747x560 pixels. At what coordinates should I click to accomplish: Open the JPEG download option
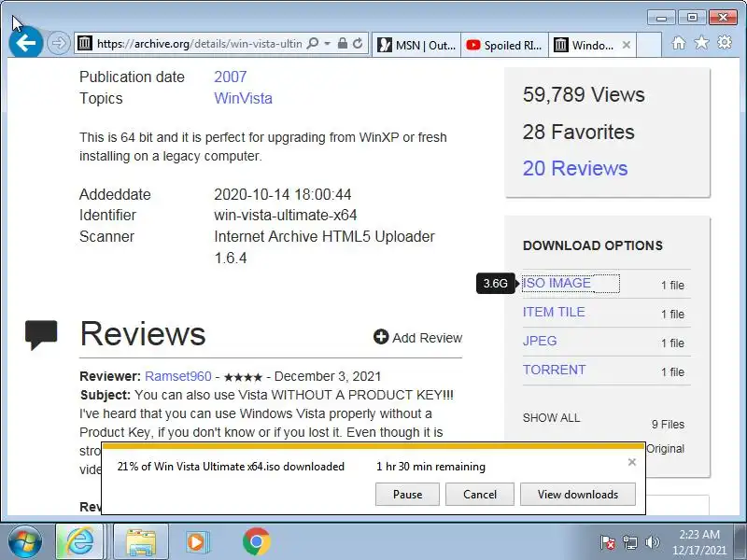point(540,341)
